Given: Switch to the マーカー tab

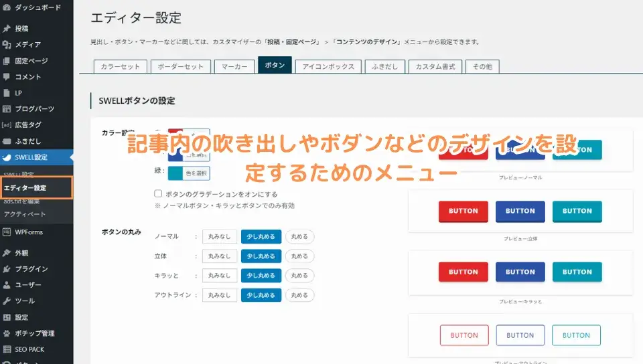Looking at the screenshot, I should (234, 66).
